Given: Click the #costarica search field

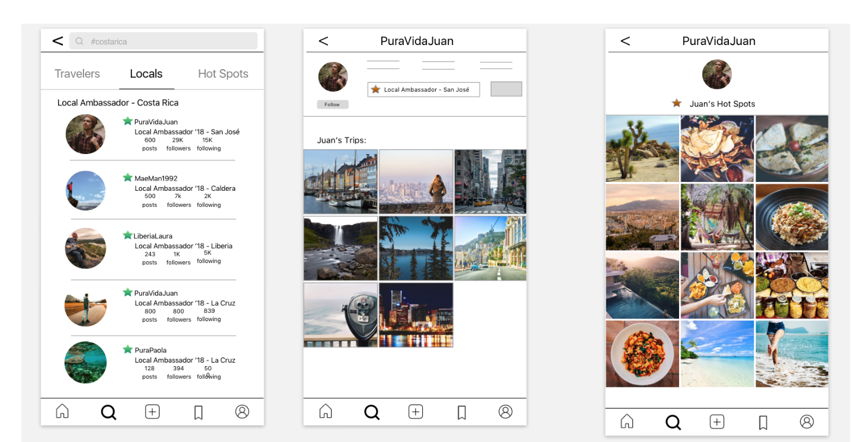Looking at the screenshot, I should click(163, 41).
